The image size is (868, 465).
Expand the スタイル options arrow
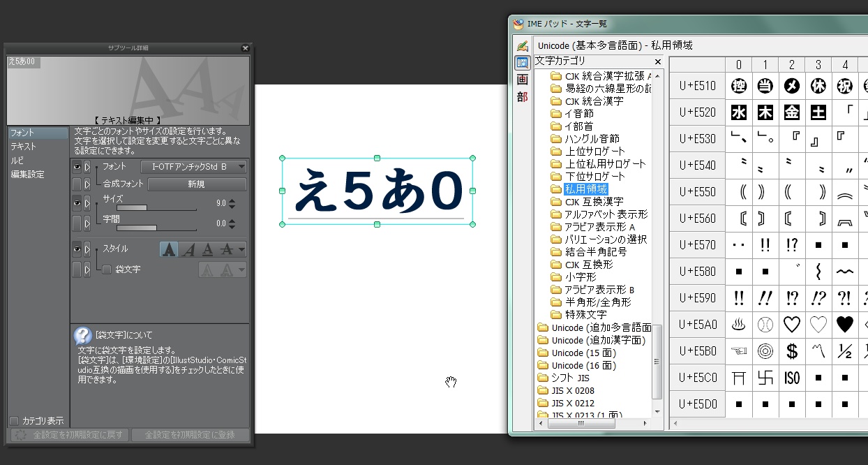click(87, 249)
